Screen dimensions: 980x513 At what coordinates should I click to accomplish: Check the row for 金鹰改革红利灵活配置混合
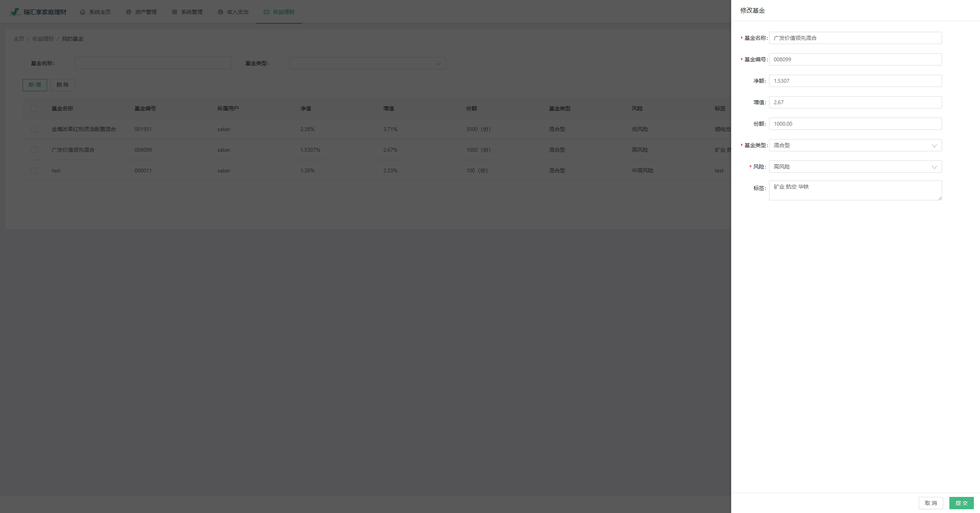(x=34, y=129)
